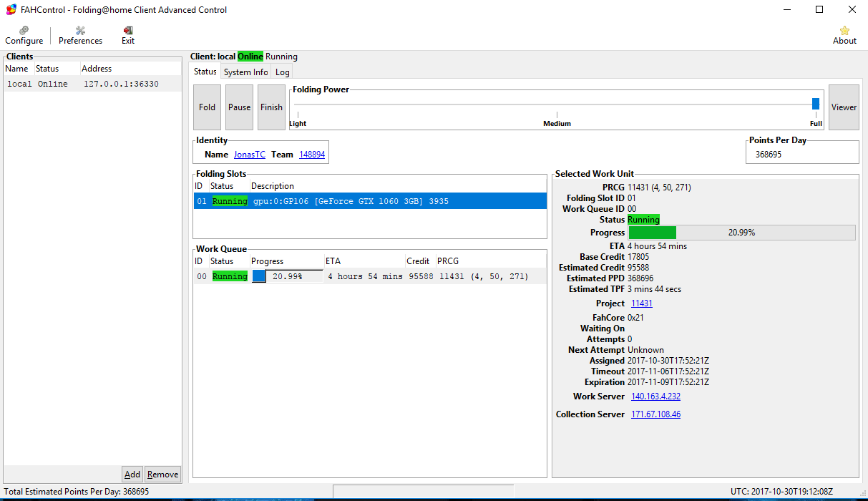868x501 pixels.
Task: Open the JonasTC name link
Action: tap(250, 155)
